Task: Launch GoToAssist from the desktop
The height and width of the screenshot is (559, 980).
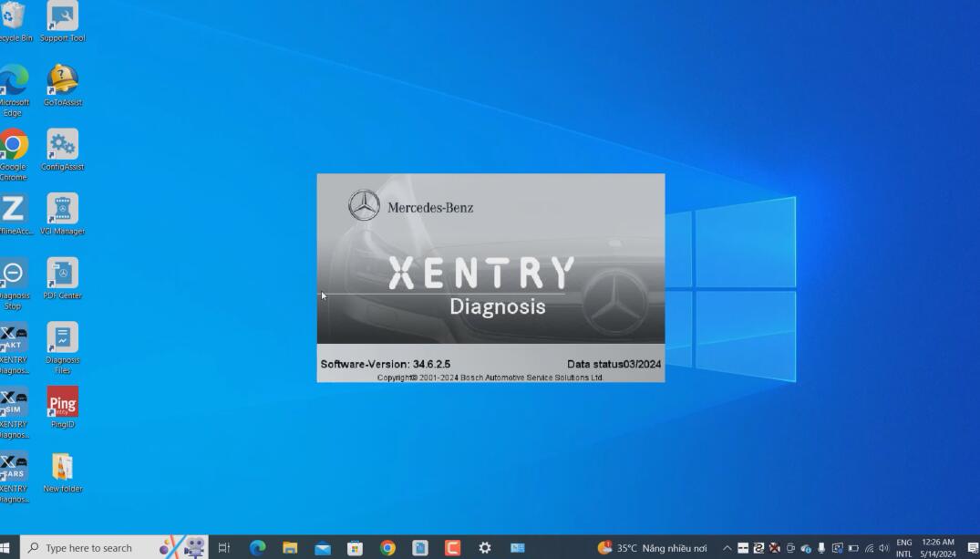Action: (x=63, y=86)
